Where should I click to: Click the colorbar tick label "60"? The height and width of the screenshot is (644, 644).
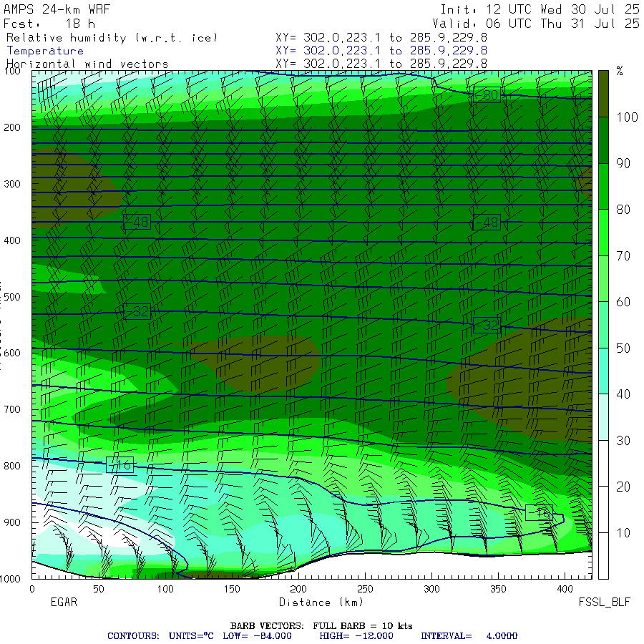coord(623,302)
